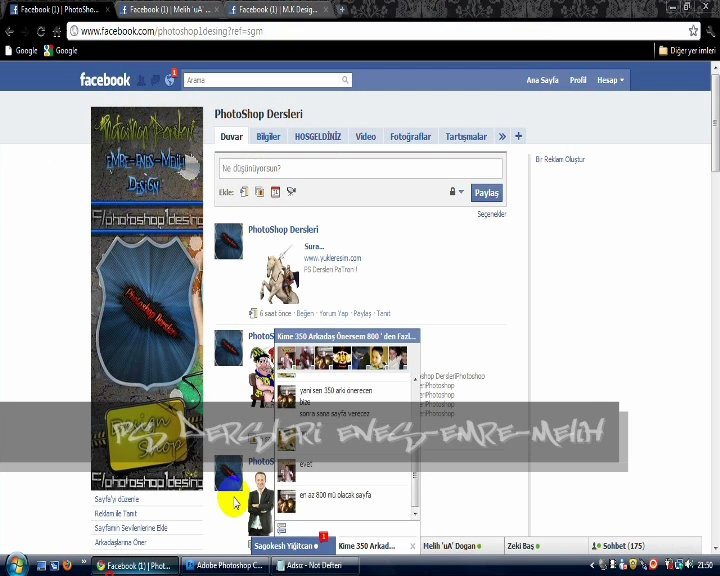Click the chat window options icon

tap(281, 528)
